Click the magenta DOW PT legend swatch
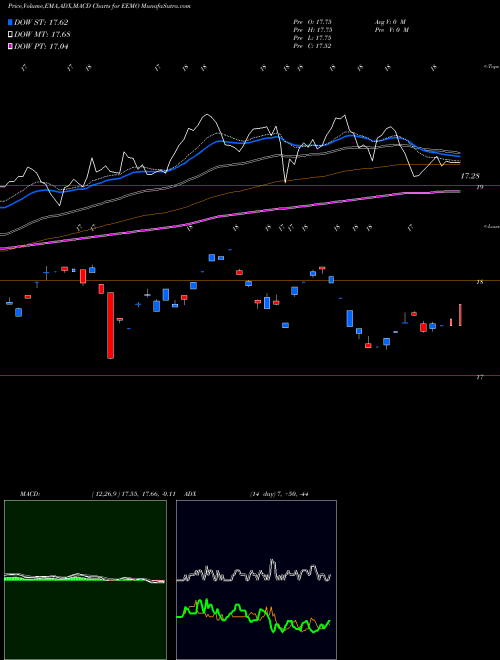The width and height of the screenshot is (500, 660). 11,47
